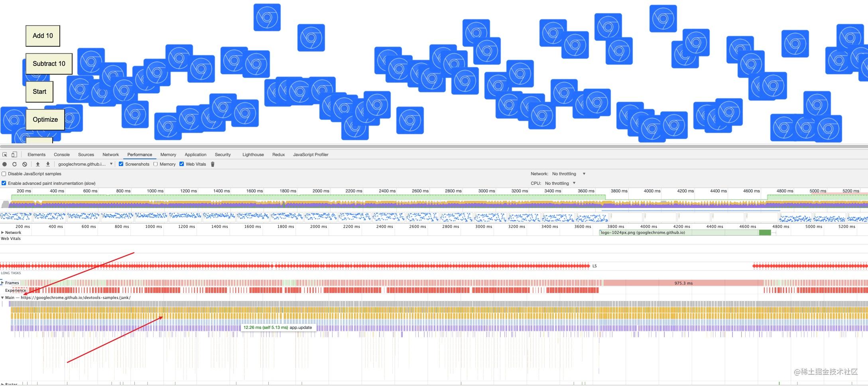Select the 975.3 ms long frame
868x386 pixels.
[683, 283]
